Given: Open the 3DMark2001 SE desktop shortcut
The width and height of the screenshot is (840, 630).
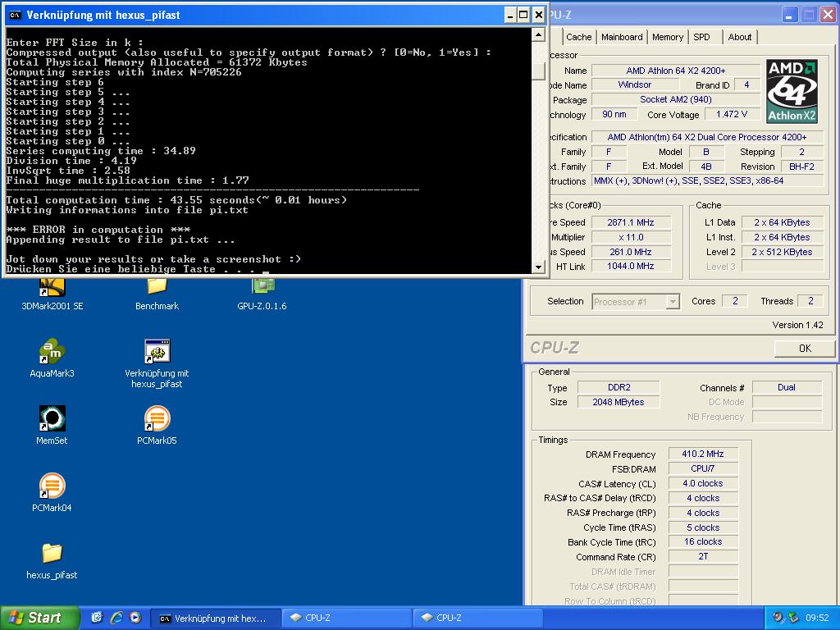Looking at the screenshot, I should click(52, 294).
